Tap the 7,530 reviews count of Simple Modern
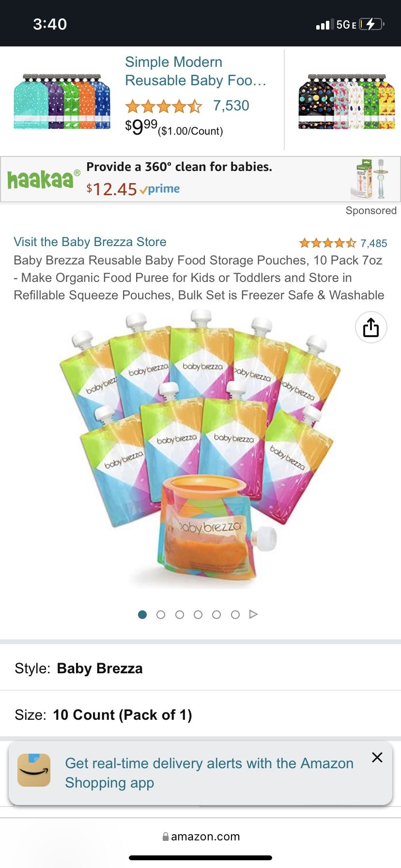 [x=231, y=106]
